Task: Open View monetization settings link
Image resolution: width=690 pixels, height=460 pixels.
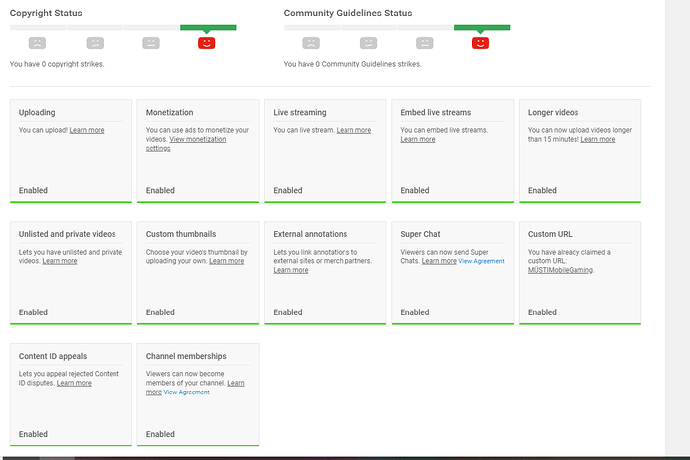Action: click(x=186, y=144)
